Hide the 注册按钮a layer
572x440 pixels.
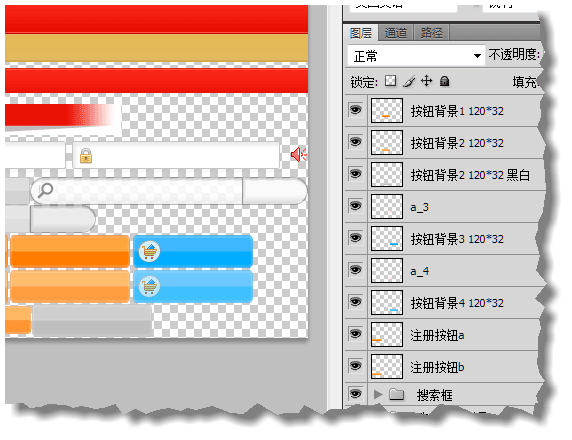pos(356,334)
